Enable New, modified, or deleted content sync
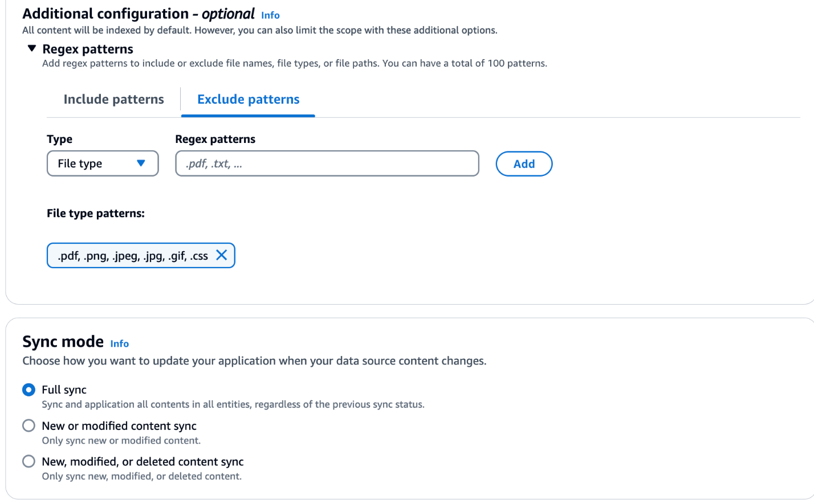This screenshot has width=814, height=504. click(29, 461)
